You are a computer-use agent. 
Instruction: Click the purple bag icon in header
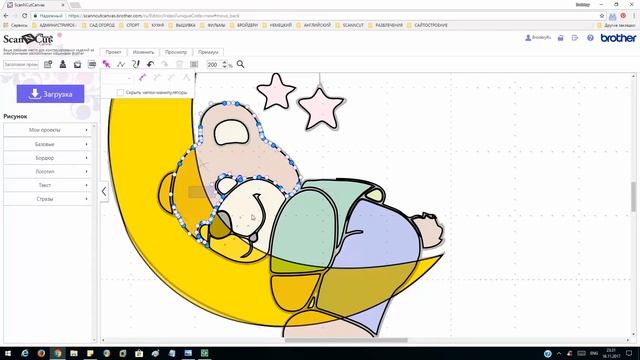pyautogui.click(x=560, y=38)
